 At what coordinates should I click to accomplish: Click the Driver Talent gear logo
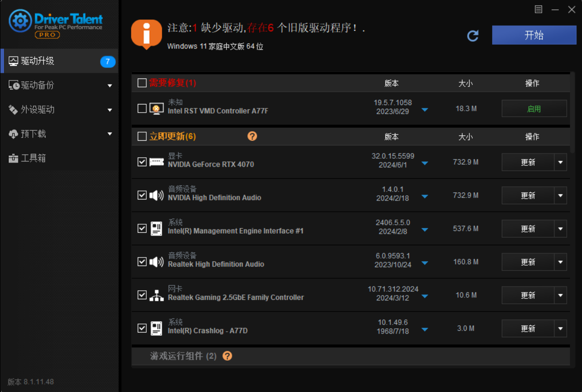tap(20, 21)
